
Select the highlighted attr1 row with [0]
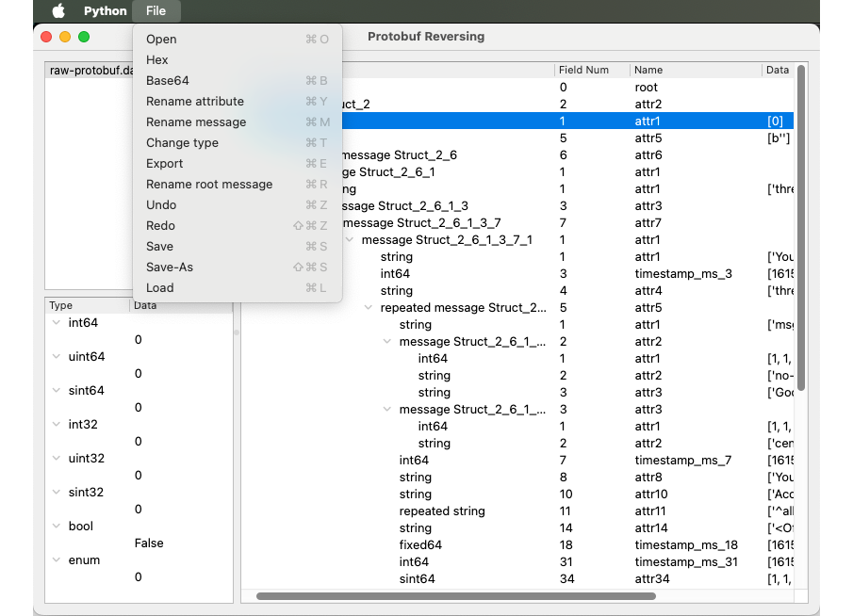tap(567, 121)
